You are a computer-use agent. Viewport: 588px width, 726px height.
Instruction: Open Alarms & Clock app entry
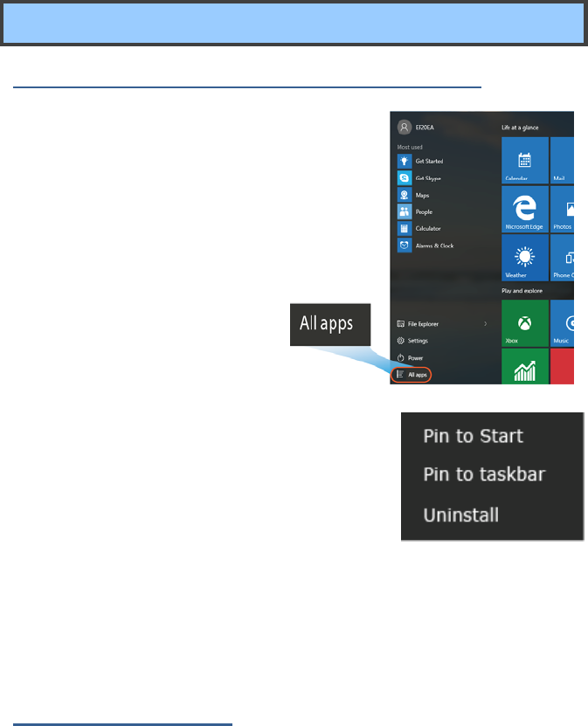(x=426, y=245)
